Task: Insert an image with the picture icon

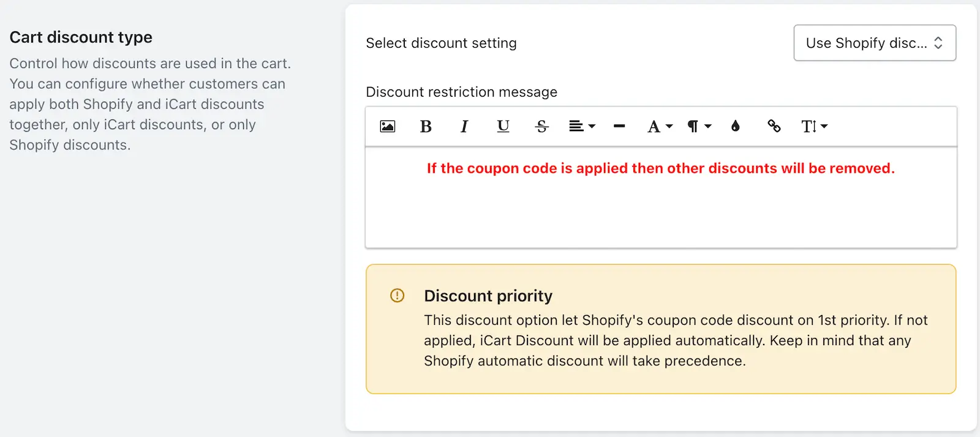Action: point(388,127)
